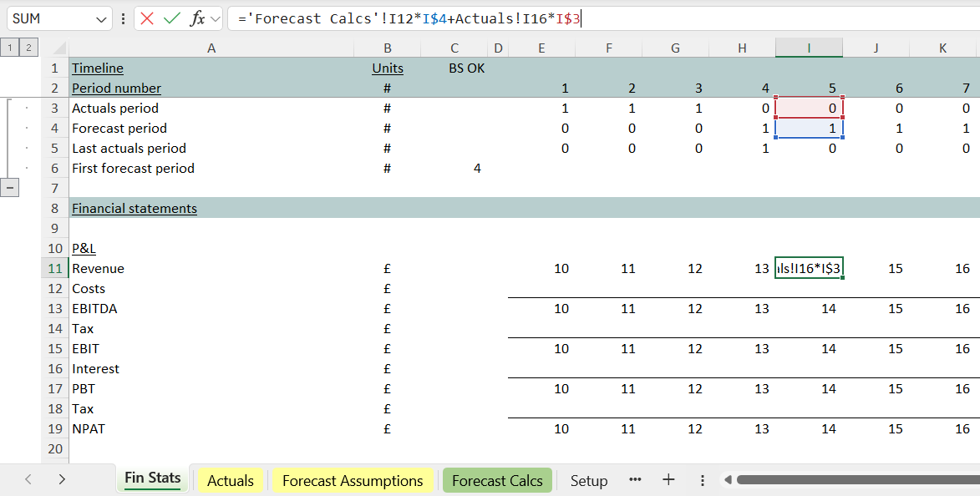
Task: Select the Forecast Assumptions sheet tab
Action: 353,480
